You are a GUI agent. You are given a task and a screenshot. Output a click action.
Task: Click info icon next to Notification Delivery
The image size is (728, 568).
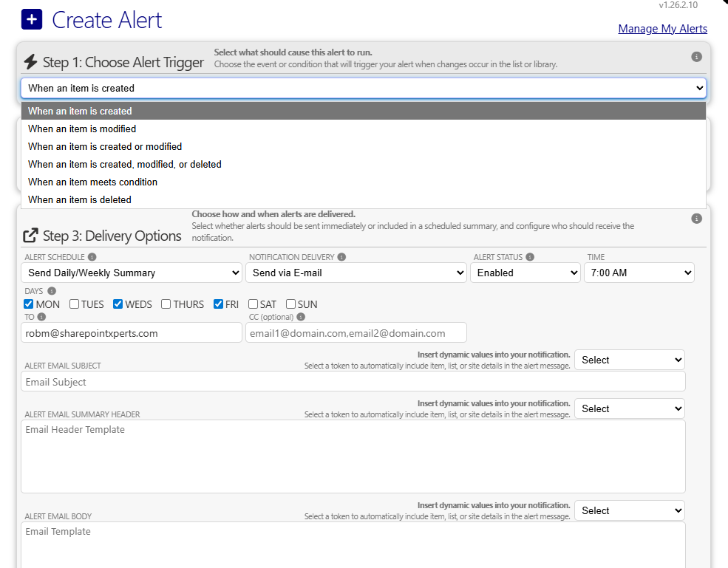(342, 257)
